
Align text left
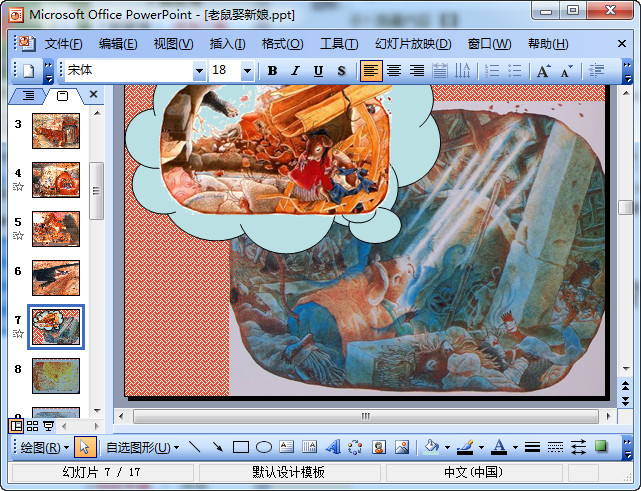coord(371,71)
